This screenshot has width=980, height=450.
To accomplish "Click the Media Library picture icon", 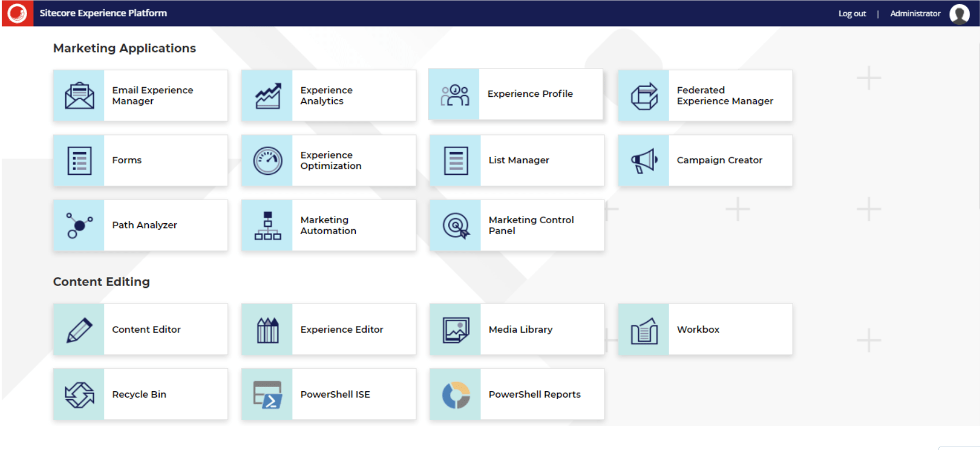I will point(456,330).
